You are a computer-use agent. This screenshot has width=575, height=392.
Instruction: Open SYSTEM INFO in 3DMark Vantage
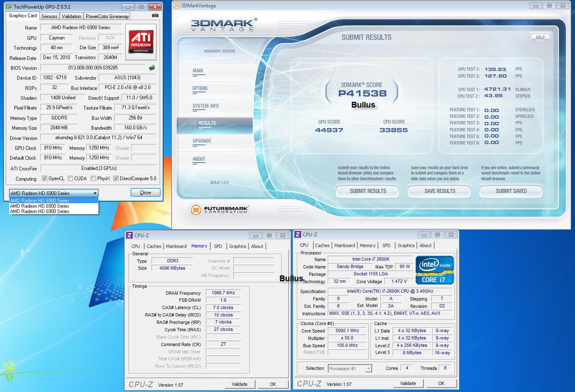pyautogui.click(x=215, y=107)
